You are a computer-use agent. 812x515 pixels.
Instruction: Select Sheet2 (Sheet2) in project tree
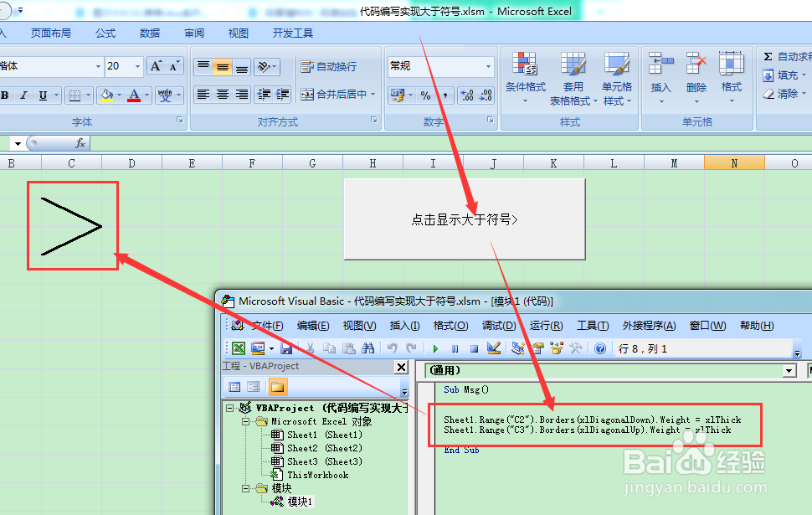pyautogui.click(x=317, y=448)
